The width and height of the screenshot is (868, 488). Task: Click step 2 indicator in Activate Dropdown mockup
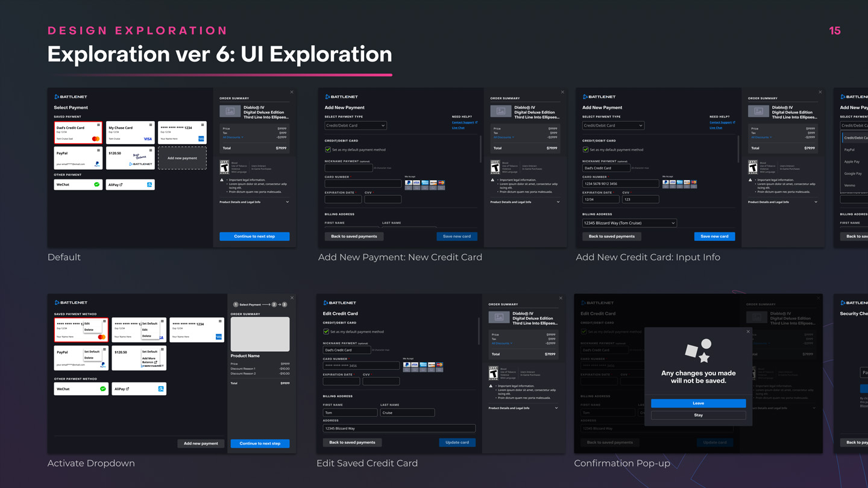[274, 305]
